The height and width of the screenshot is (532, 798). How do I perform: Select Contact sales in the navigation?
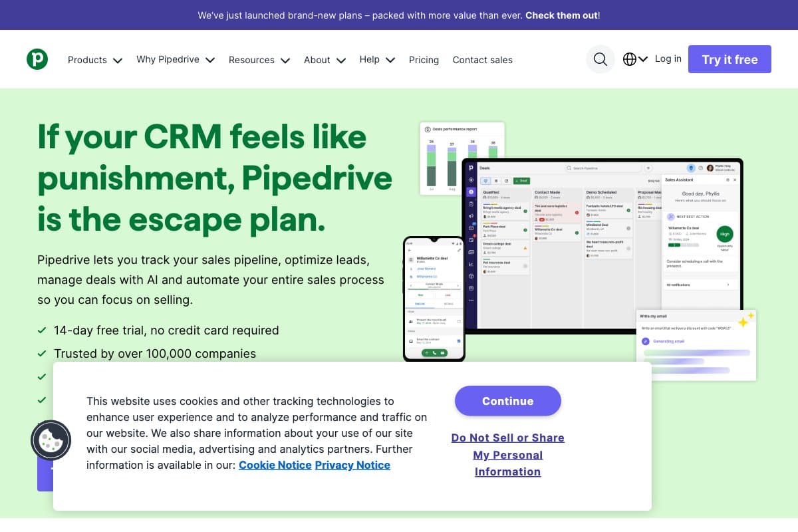pos(482,60)
